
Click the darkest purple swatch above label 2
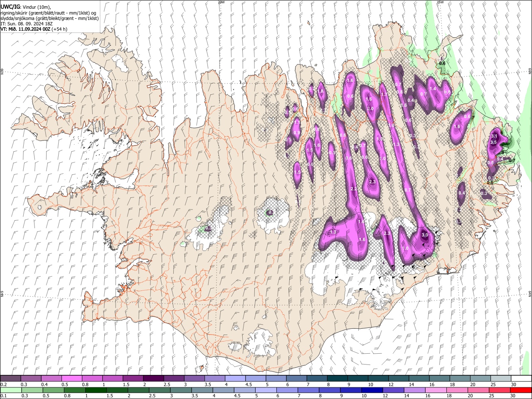tap(153, 379)
